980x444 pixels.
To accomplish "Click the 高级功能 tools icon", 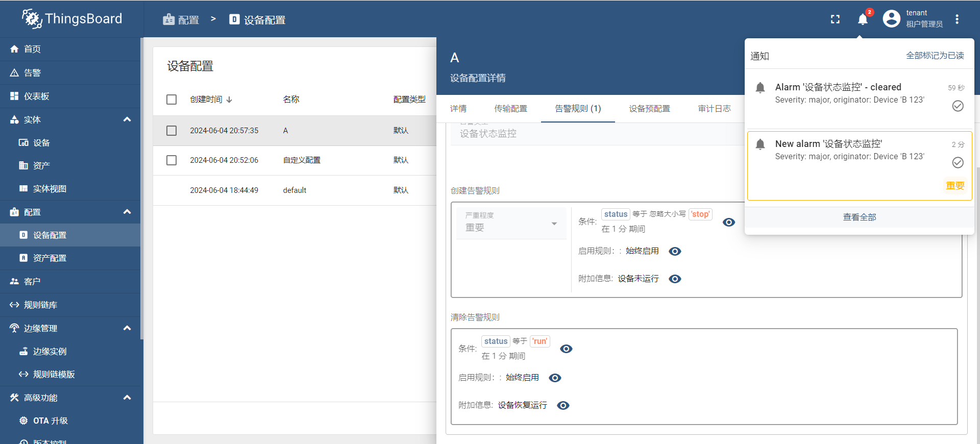I will [14, 398].
